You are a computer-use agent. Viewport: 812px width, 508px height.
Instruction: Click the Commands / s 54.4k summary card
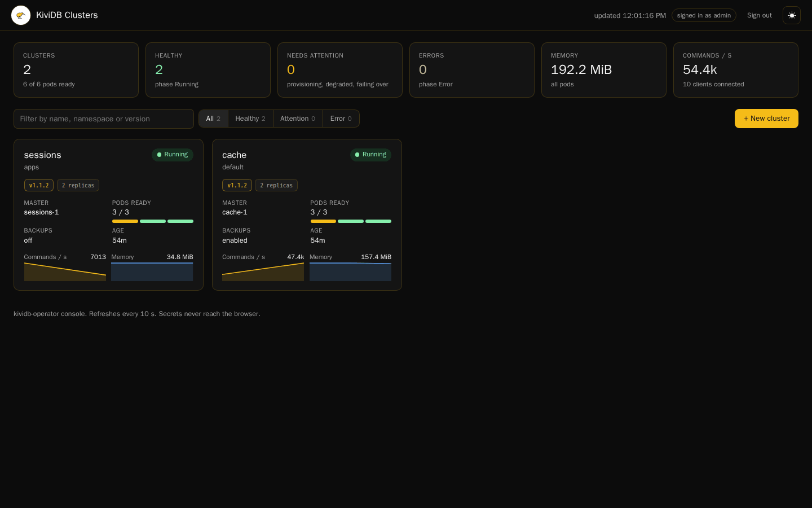[736, 70]
